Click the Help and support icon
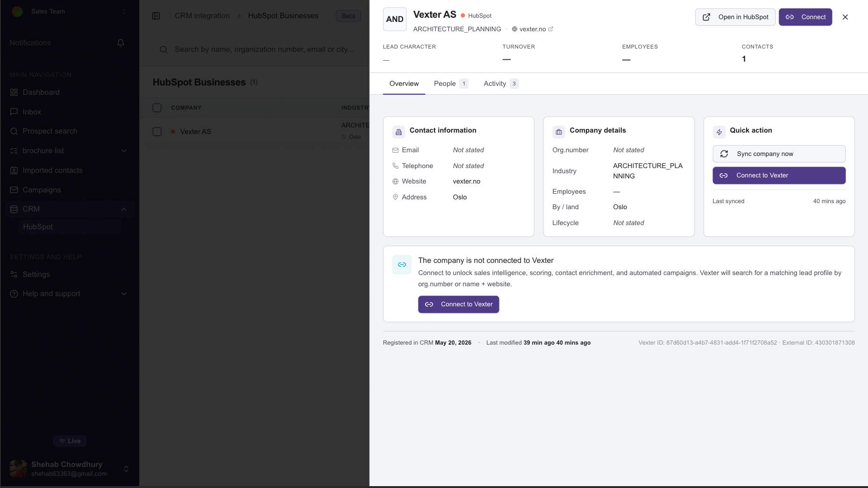This screenshot has width=868, height=488. coord(14,294)
